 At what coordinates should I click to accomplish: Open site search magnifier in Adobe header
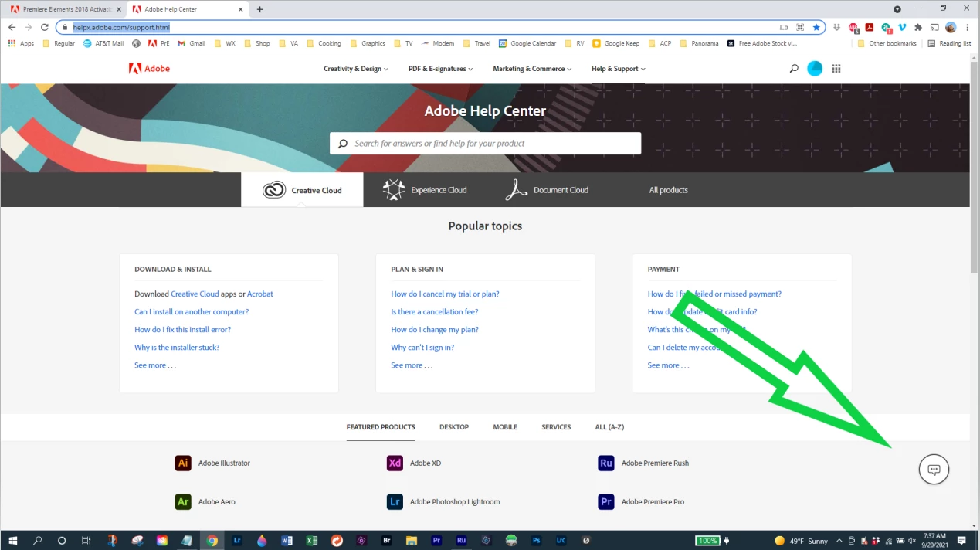click(x=794, y=69)
